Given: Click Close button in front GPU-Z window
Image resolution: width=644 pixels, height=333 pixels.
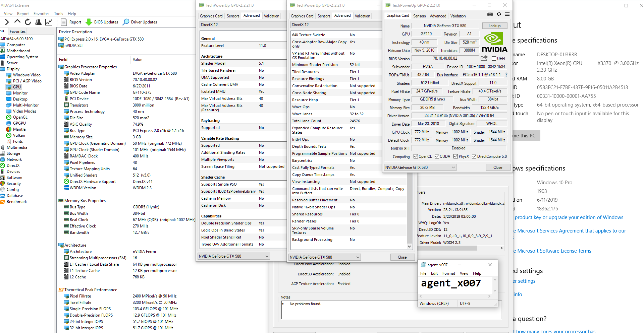Looking at the screenshot, I should [498, 168].
